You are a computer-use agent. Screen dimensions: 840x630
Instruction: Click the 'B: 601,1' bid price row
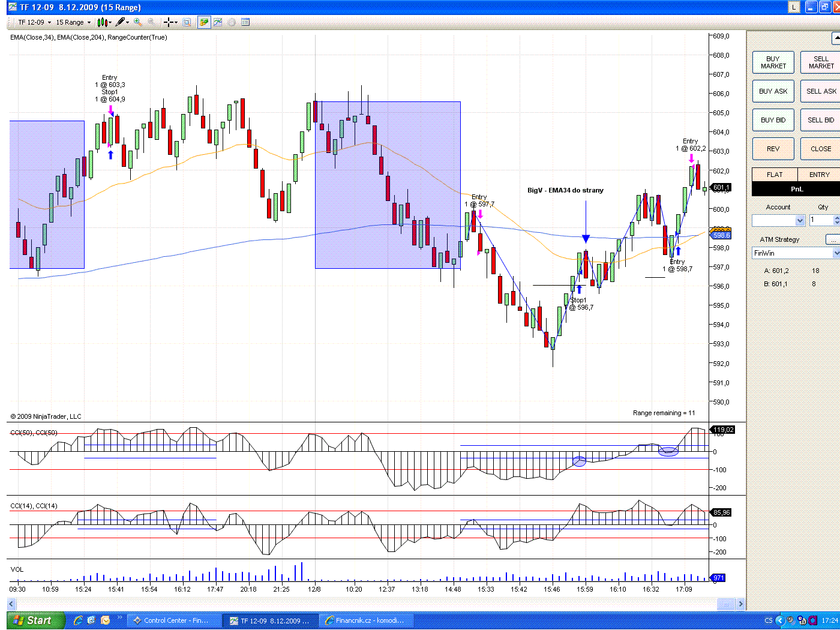pyautogui.click(x=790, y=284)
